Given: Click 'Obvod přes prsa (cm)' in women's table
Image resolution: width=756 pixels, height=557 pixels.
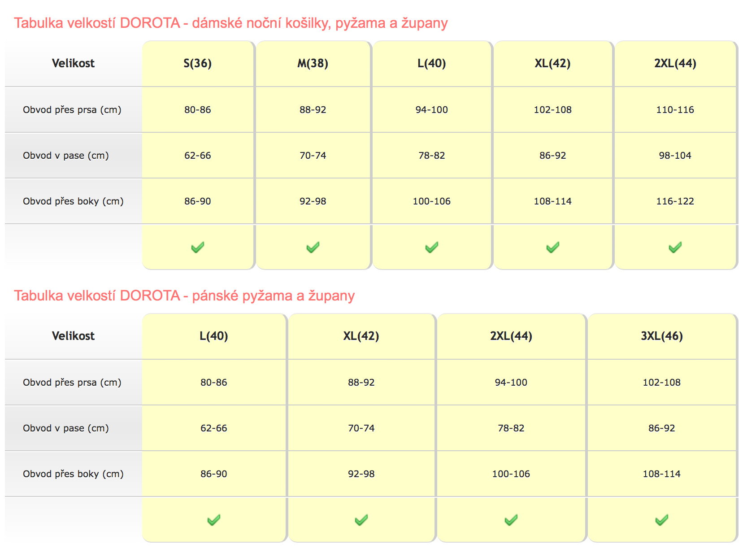Looking at the screenshot, I should [x=72, y=110].
